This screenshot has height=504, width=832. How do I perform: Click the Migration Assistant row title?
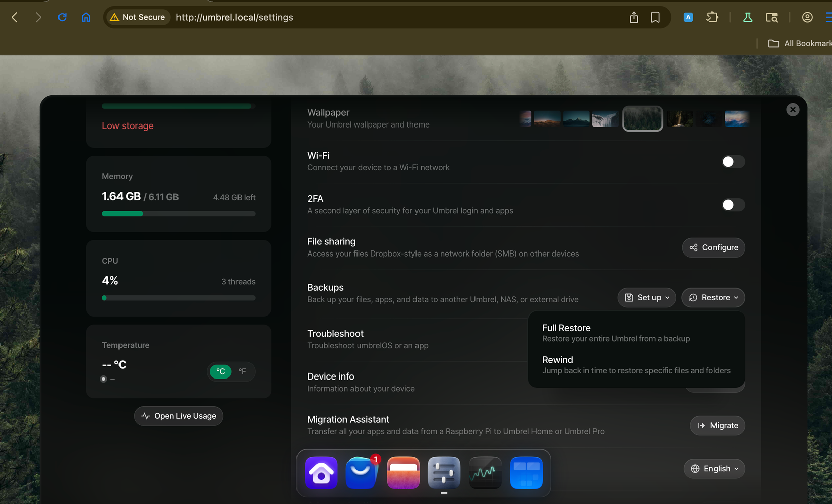click(348, 419)
